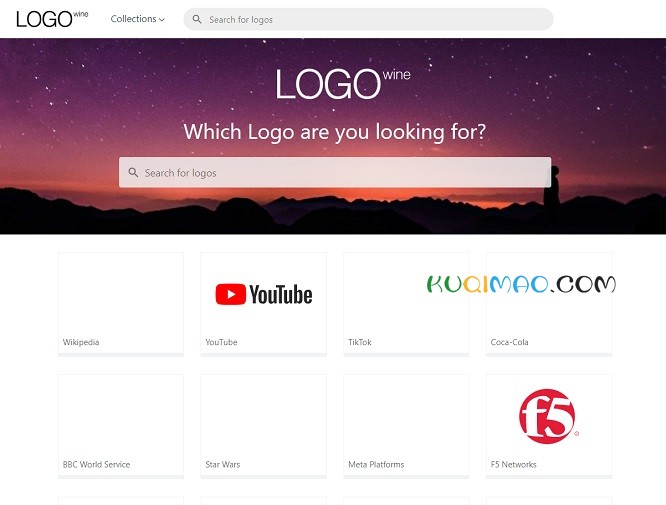Click the Wikipedia text label
666x505 pixels.
coord(81,342)
